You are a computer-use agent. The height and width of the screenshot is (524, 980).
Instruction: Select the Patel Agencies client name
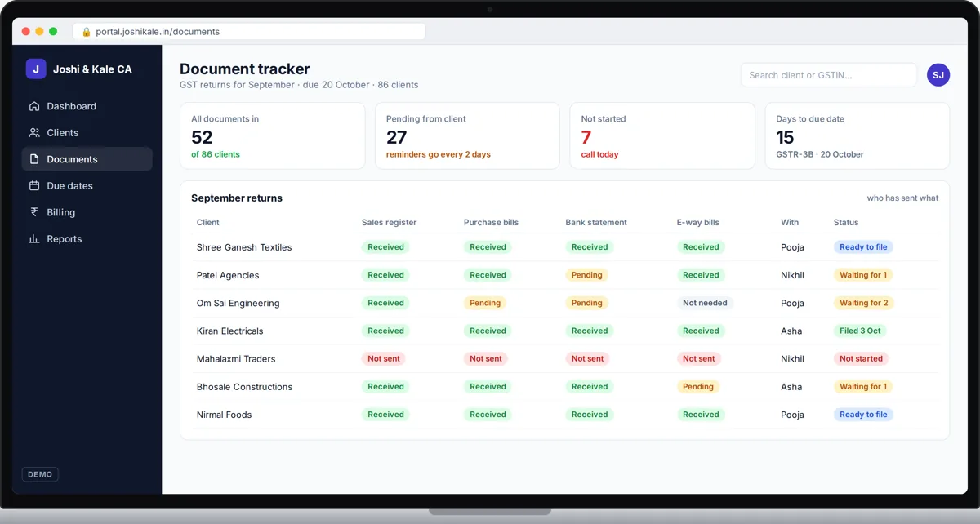[228, 275]
